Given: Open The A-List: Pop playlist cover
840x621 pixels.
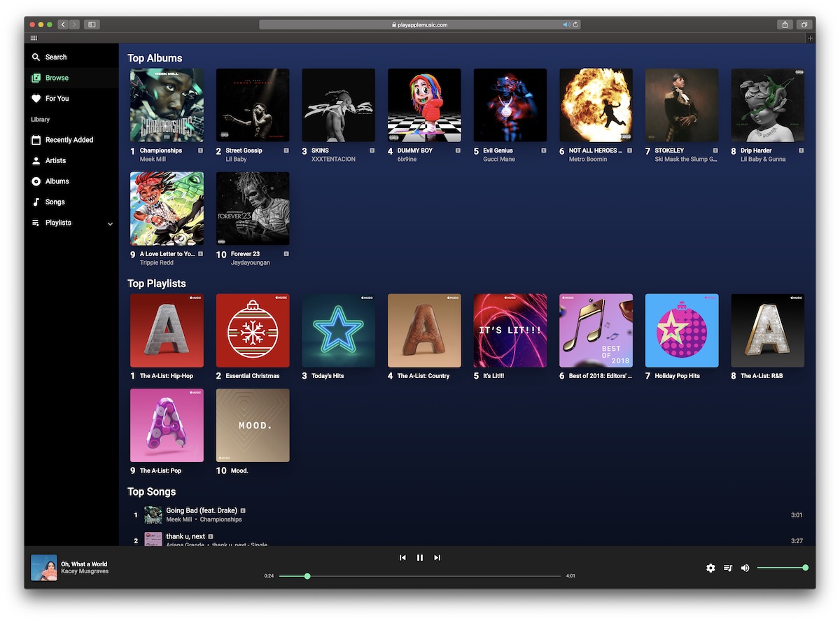Looking at the screenshot, I should point(167,425).
